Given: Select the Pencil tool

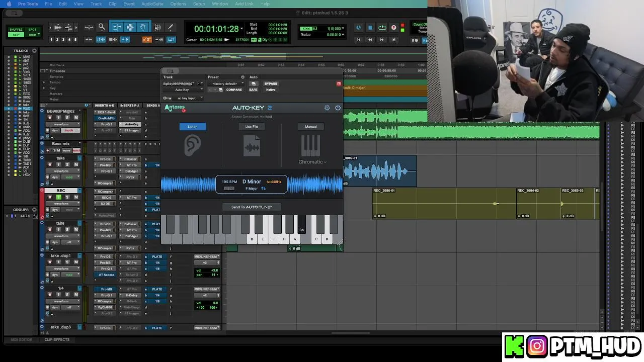Looking at the screenshot, I should tap(170, 27).
